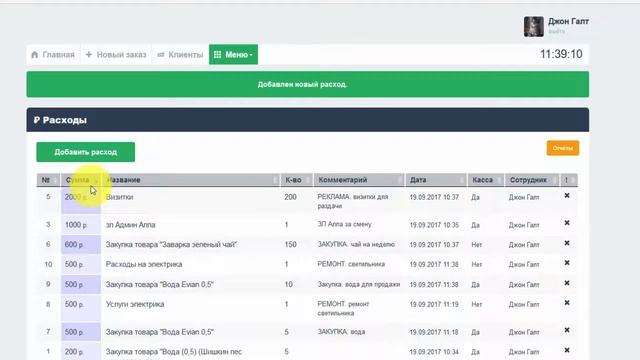Click Джон Галт in the Визитки row
The width and height of the screenshot is (640, 360).
(x=524, y=197)
